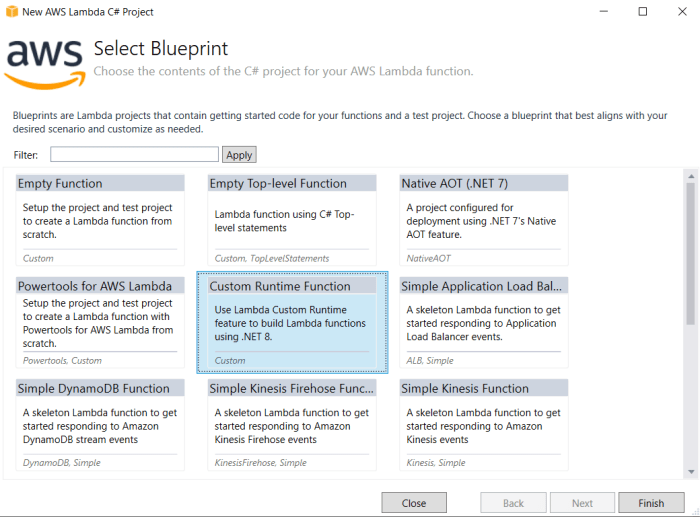
Task: Click the scrollbar up arrow
Action: coord(691,176)
